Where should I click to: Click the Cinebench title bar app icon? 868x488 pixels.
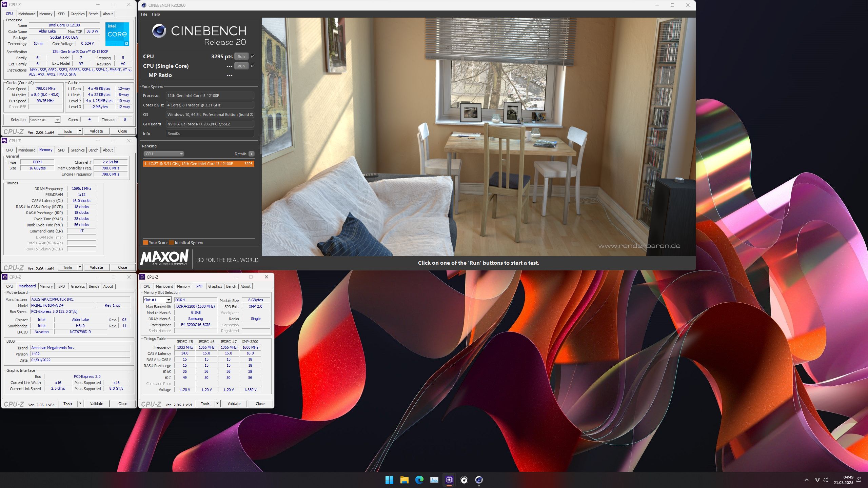pyautogui.click(x=144, y=5)
